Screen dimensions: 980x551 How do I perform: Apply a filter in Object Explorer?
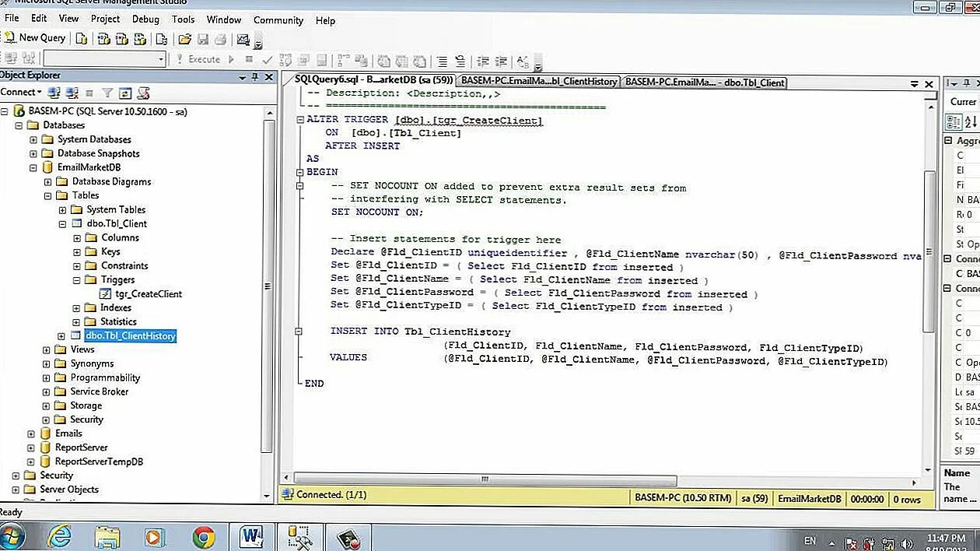[x=107, y=92]
